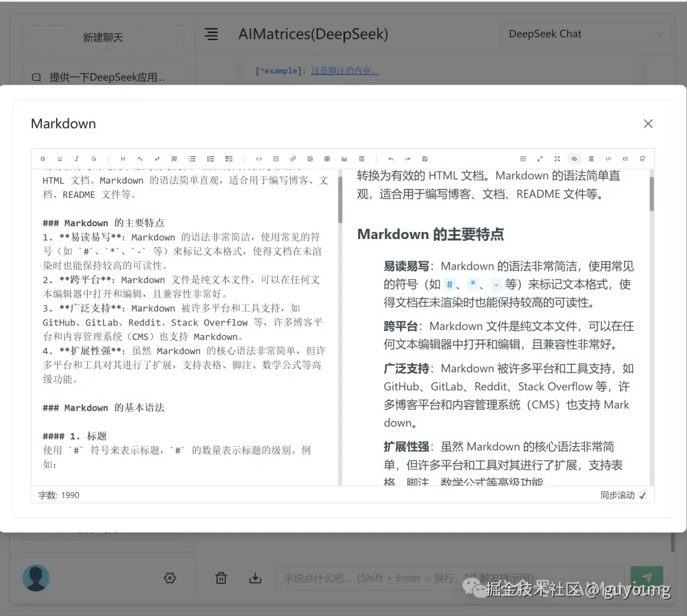Viewport: 687px width, 616px height.
Task: Insert a blockquote using the quote icon
Action: coord(174,159)
